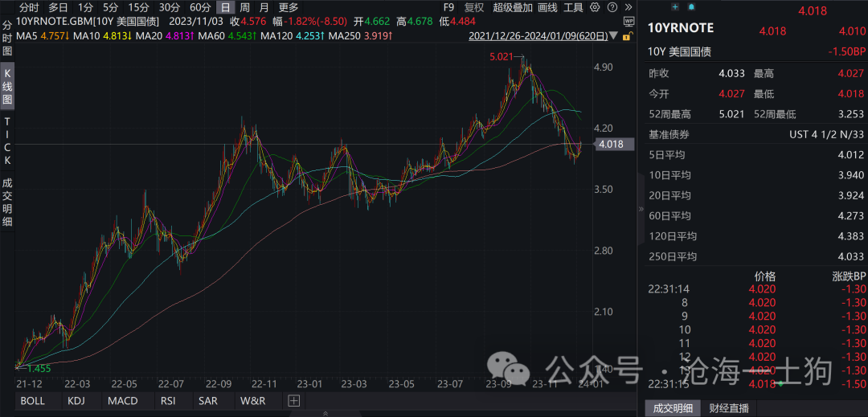Click the 1.455 low marker on chart
868x417 pixels.
click(x=39, y=368)
